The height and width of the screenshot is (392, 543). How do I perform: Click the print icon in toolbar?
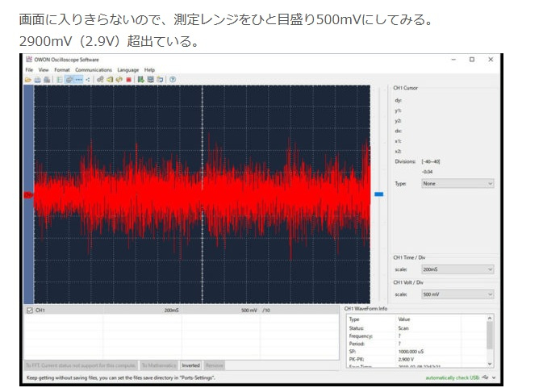(x=47, y=79)
